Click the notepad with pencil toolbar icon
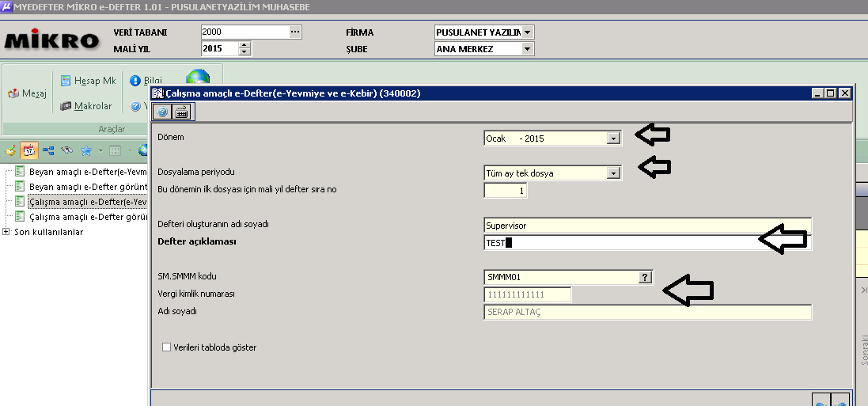 [x=10, y=150]
